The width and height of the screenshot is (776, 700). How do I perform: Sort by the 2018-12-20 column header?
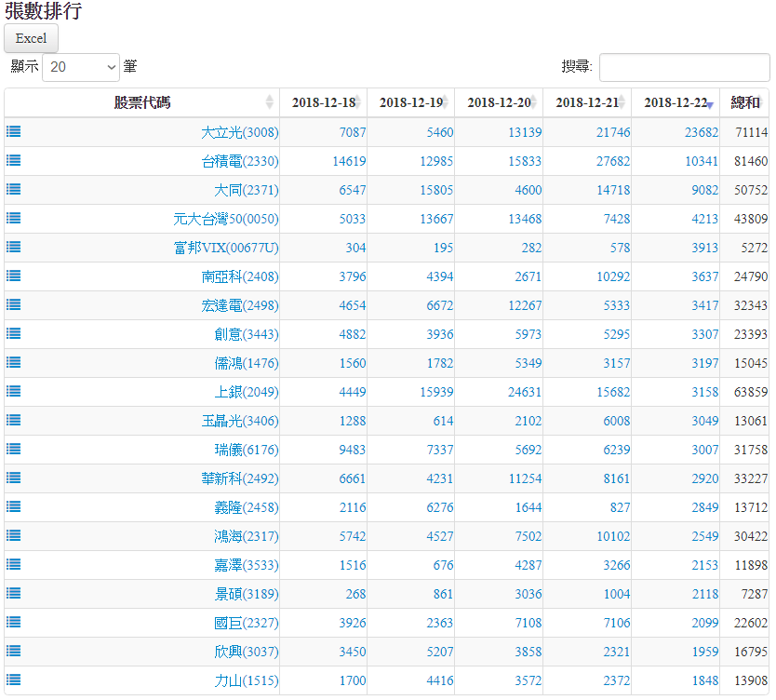pyautogui.click(x=499, y=102)
